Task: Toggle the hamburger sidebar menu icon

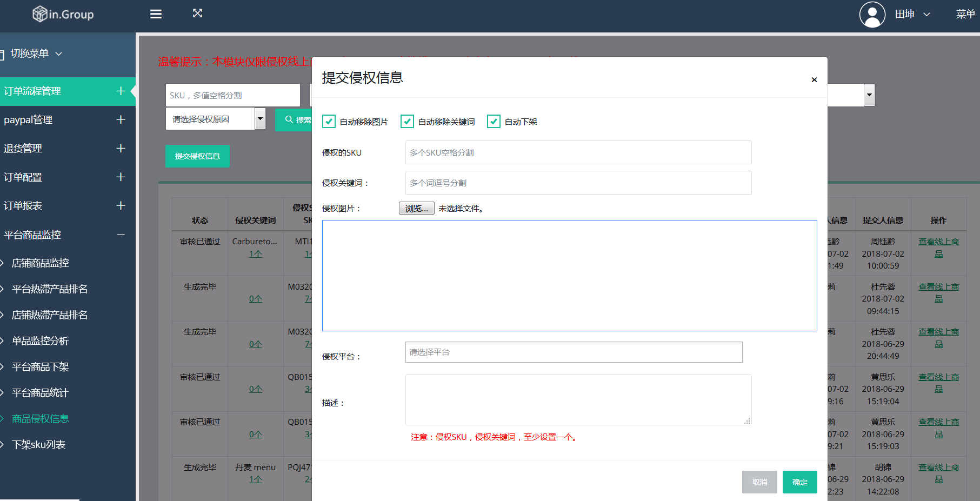Action: pyautogui.click(x=156, y=14)
